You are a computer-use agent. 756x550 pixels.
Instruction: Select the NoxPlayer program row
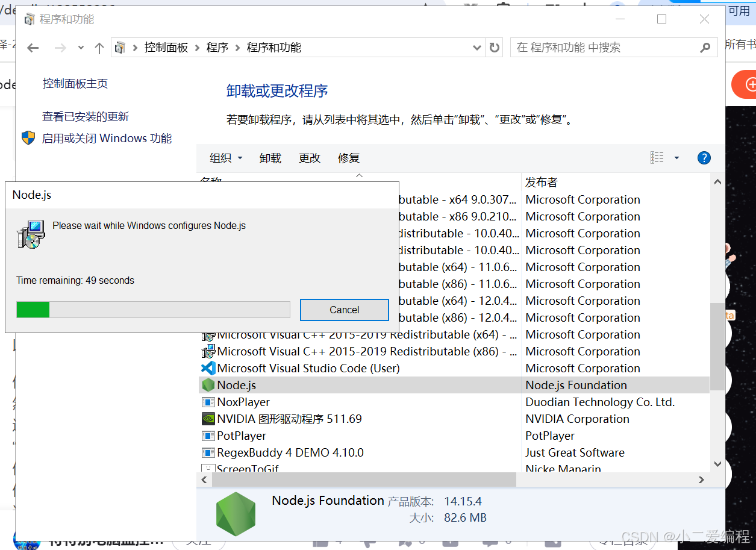tap(454, 402)
